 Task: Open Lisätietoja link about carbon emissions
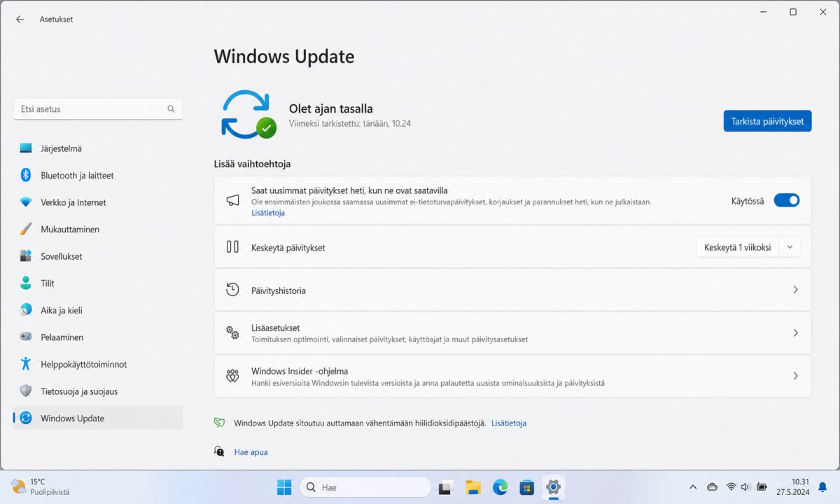pos(509,423)
